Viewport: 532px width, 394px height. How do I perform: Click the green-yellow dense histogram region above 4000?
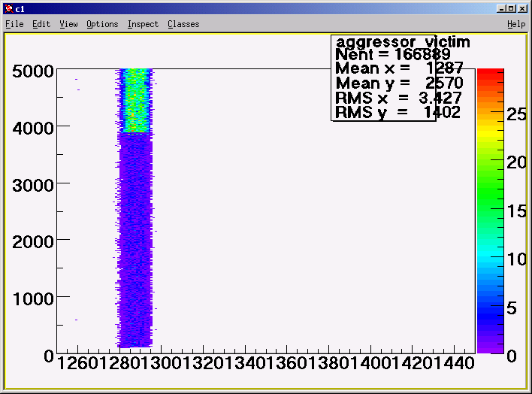tap(137, 100)
